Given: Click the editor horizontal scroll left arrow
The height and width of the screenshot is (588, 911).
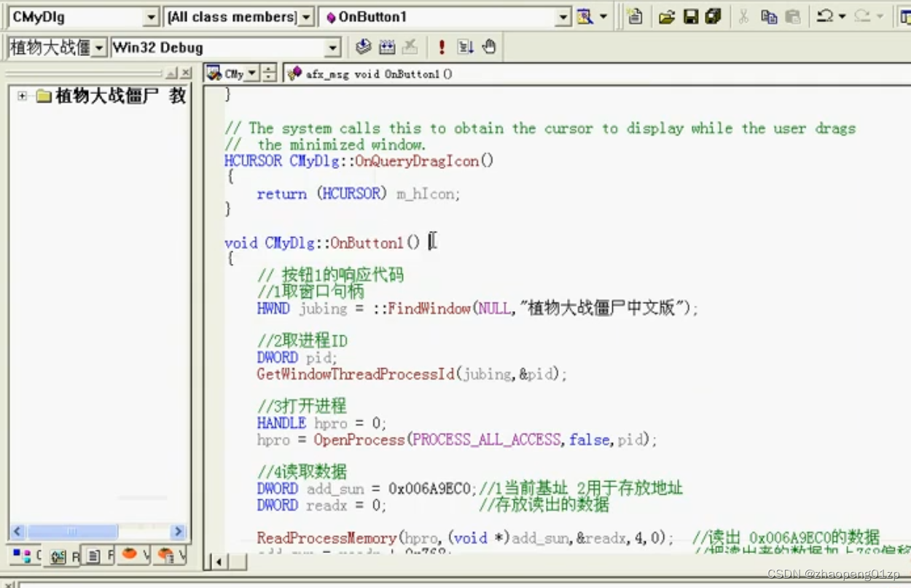Looking at the screenshot, I should (219, 561).
